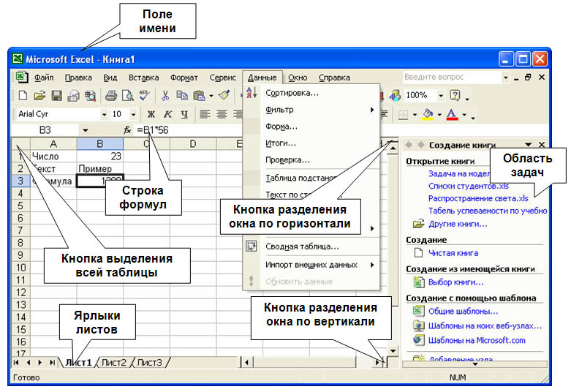Viewport: 571px width, 392px height.
Task: Select the Format Painter brush icon
Action: [x=224, y=95]
